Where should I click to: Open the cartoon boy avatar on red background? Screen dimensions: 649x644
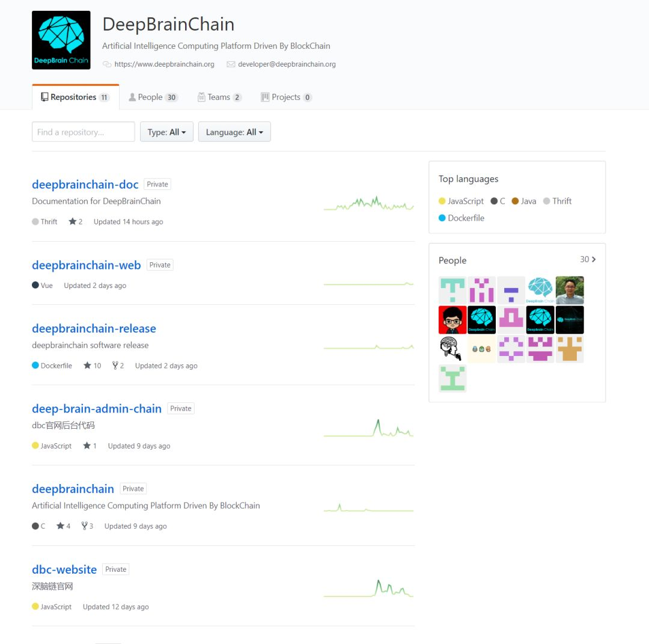452,320
